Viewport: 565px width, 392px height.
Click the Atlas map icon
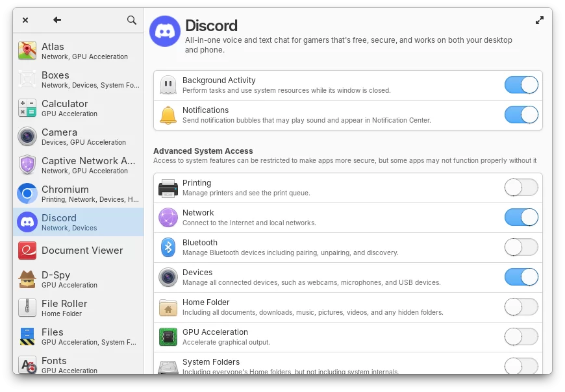click(27, 51)
